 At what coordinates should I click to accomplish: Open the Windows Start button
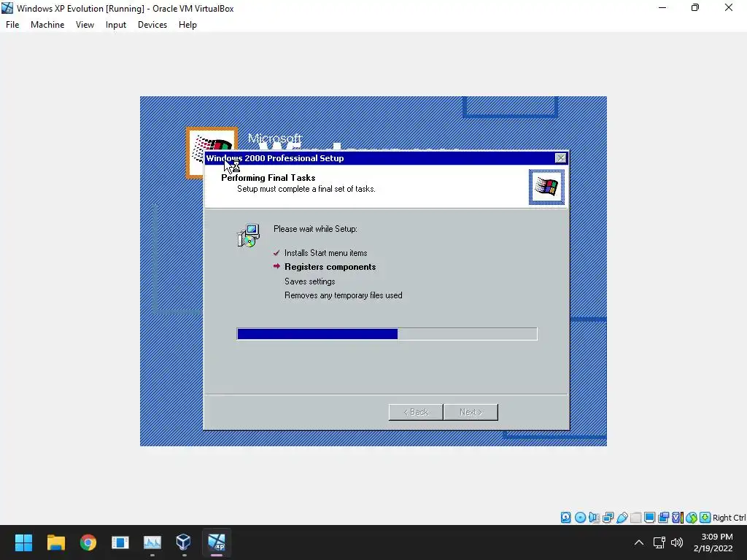pyautogui.click(x=23, y=542)
